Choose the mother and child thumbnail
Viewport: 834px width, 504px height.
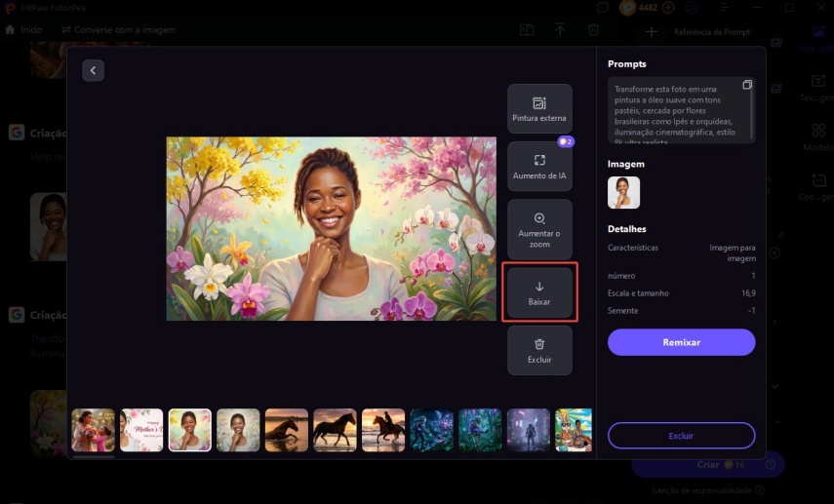coord(94,430)
